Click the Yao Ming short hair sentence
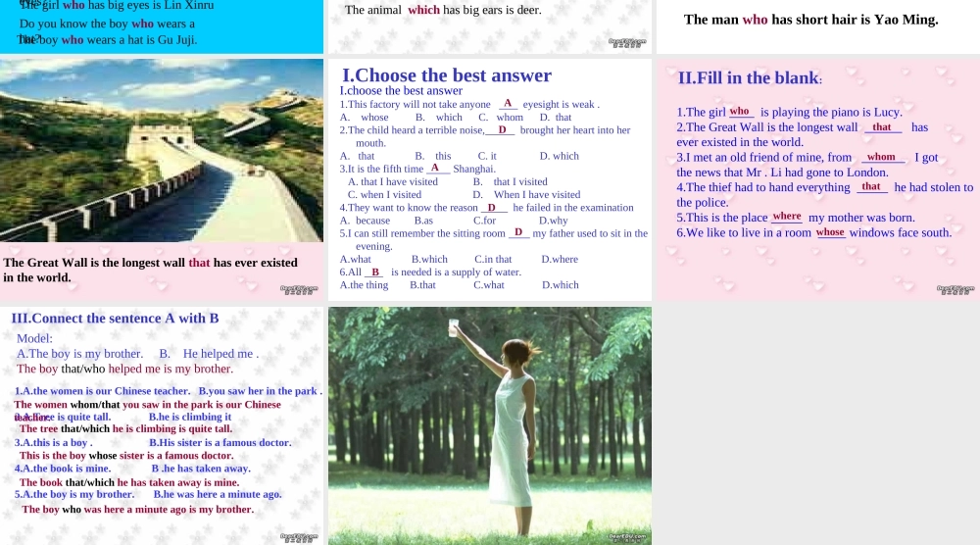 click(810, 20)
